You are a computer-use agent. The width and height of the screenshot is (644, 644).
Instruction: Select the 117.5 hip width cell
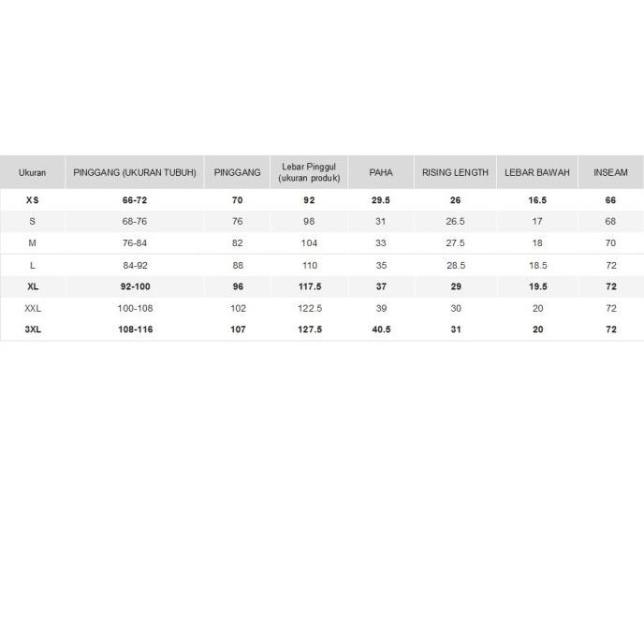click(310, 286)
